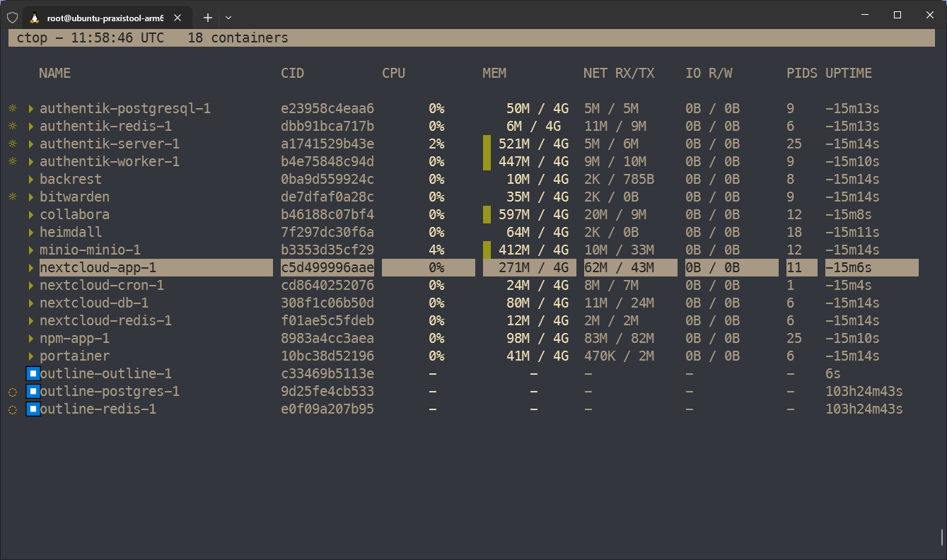
Task: Click the CPU column header
Action: 393,73
